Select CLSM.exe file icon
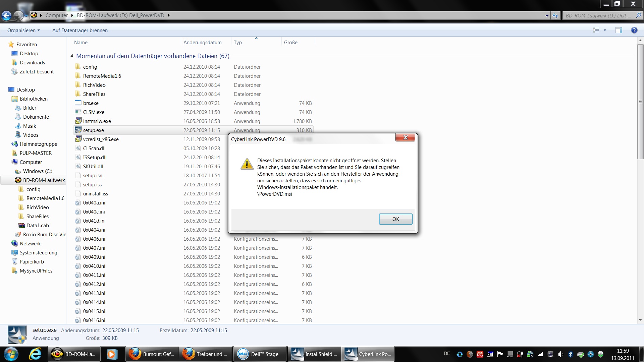This screenshot has width=644, height=362. click(78, 112)
